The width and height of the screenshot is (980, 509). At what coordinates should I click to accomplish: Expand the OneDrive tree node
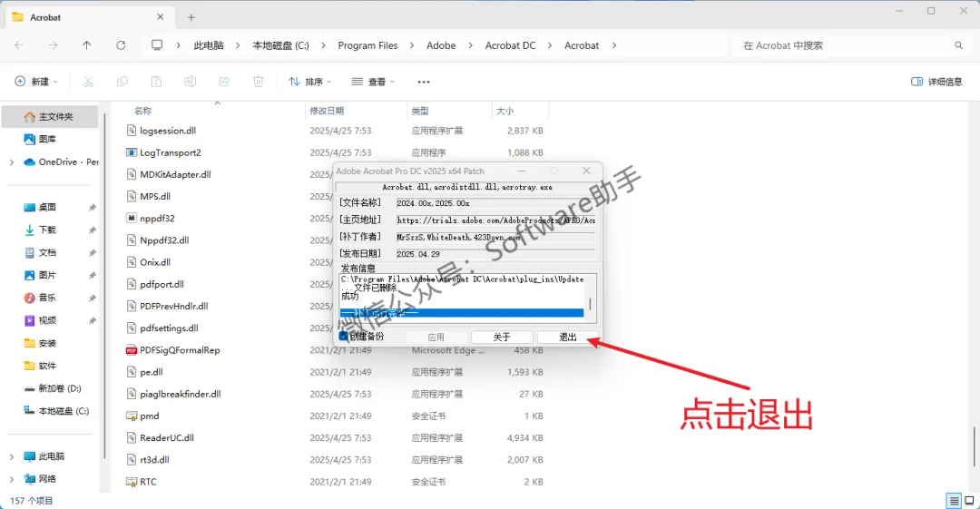point(11,162)
